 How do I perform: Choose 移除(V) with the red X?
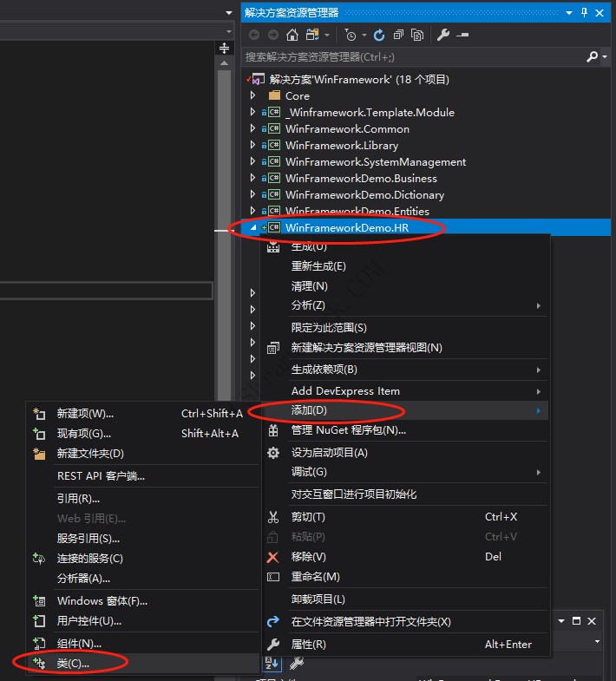(405, 557)
